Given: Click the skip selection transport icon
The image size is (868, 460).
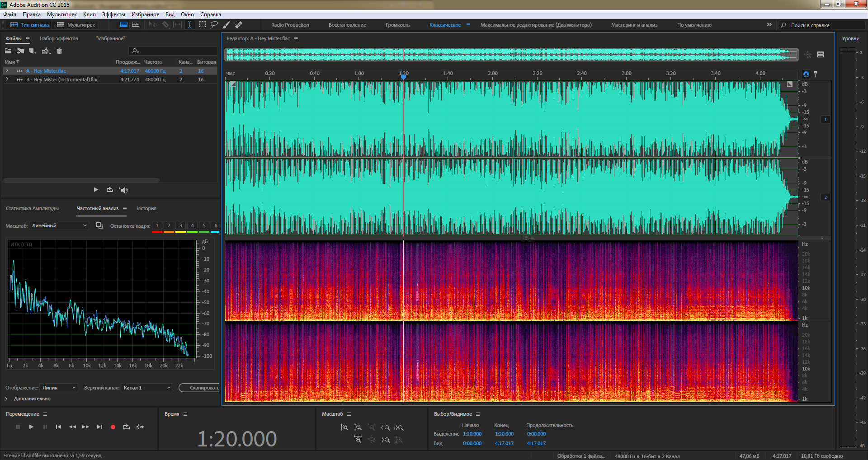Looking at the screenshot, I should pyautogui.click(x=140, y=427).
